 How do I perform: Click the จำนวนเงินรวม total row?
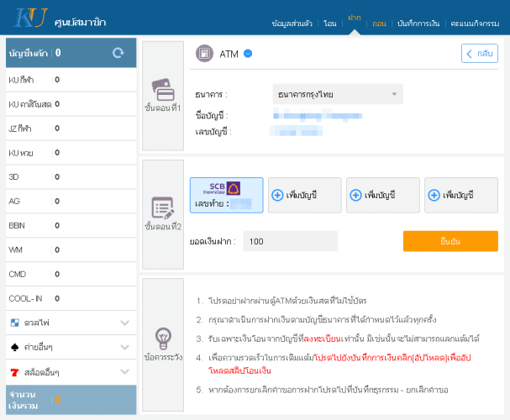click(71, 400)
